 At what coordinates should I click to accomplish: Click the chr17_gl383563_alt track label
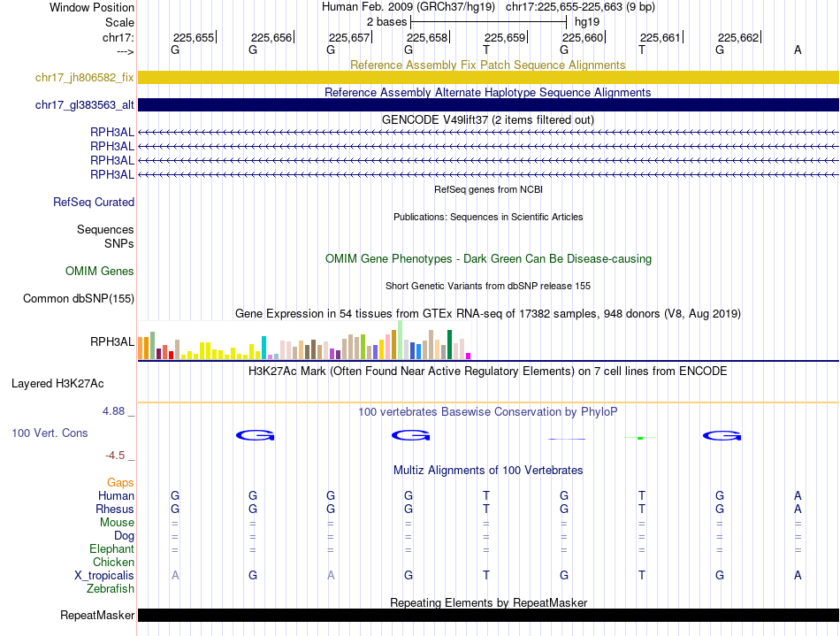(84, 104)
